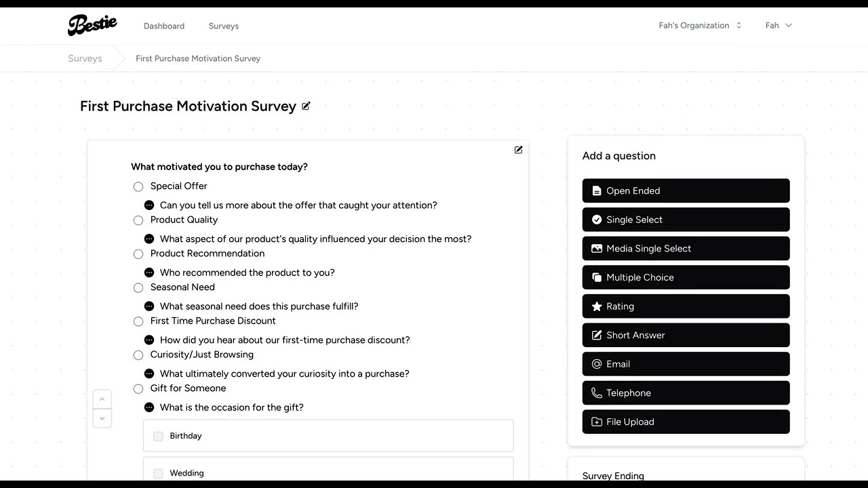
Task: Collapse the question with the down chevron
Action: pos(102,418)
